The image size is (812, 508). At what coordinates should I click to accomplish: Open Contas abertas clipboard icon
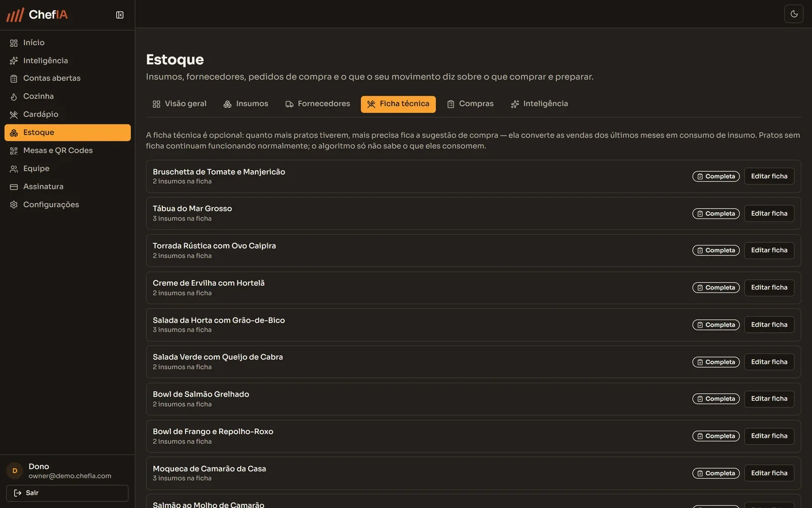pyautogui.click(x=14, y=79)
